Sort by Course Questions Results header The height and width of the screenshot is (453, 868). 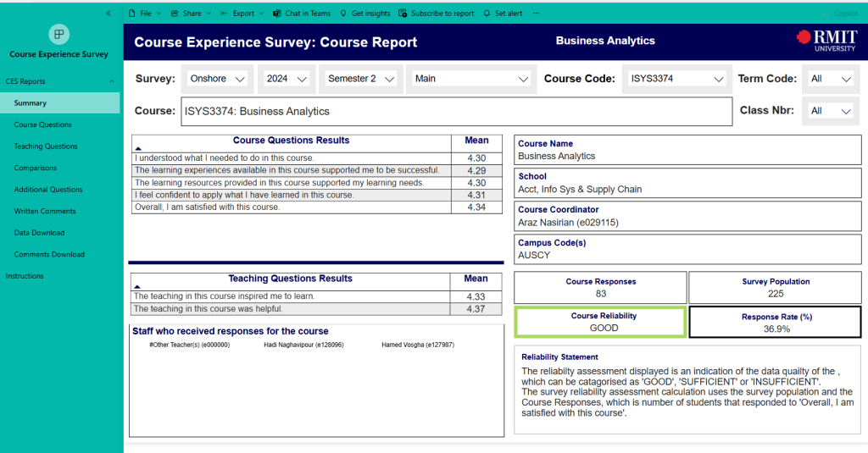(x=291, y=141)
